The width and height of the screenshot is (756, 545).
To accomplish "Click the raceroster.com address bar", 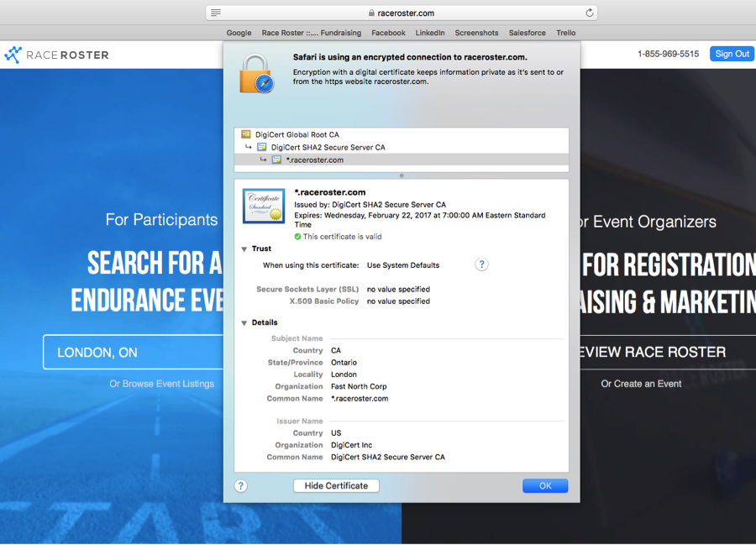I will tap(402, 13).
